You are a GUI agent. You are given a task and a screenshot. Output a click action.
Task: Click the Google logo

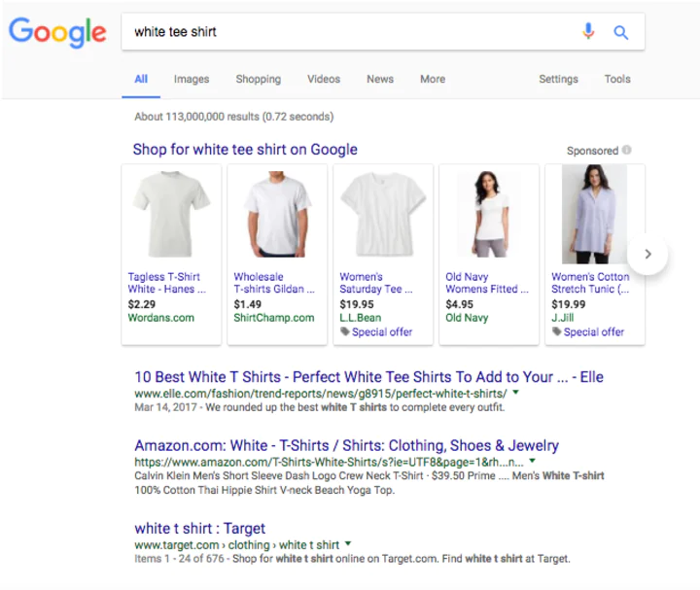(x=56, y=32)
